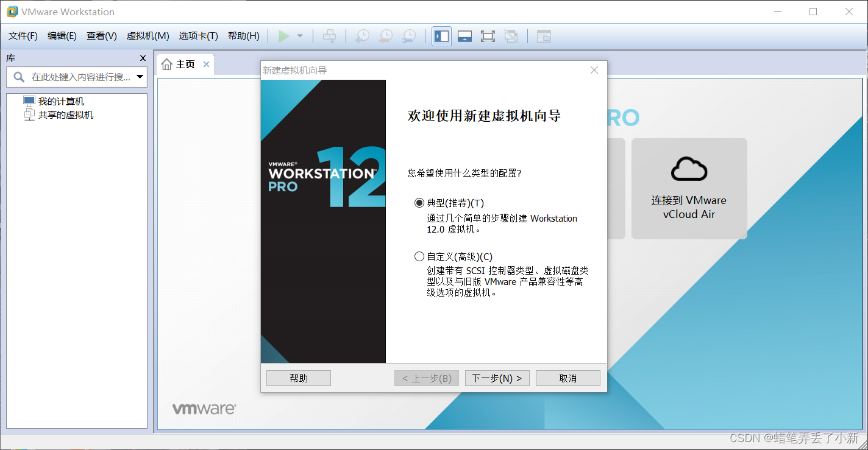Screen dimensions: 868x450
Task: Click the revert to snapshot icon
Action: (385, 36)
